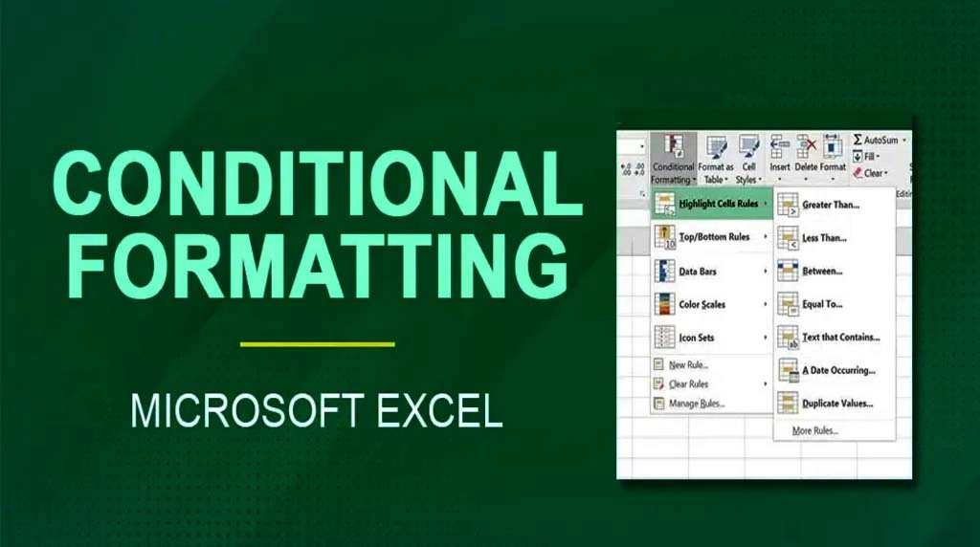980x547 pixels.
Task: Click the Color Scales icon
Action: 664,304
